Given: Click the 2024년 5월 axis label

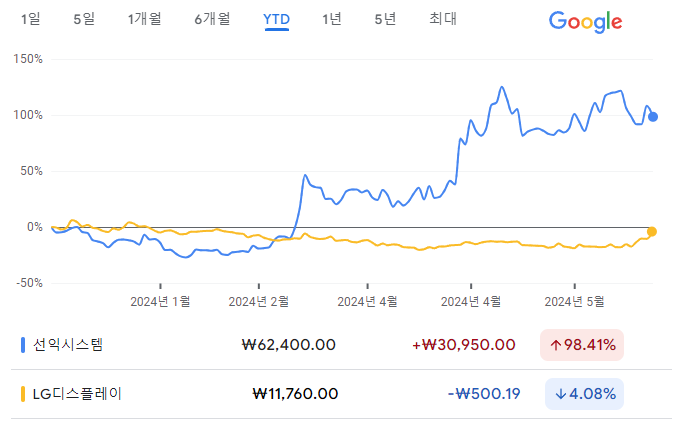Looking at the screenshot, I should click(x=574, y=301).
